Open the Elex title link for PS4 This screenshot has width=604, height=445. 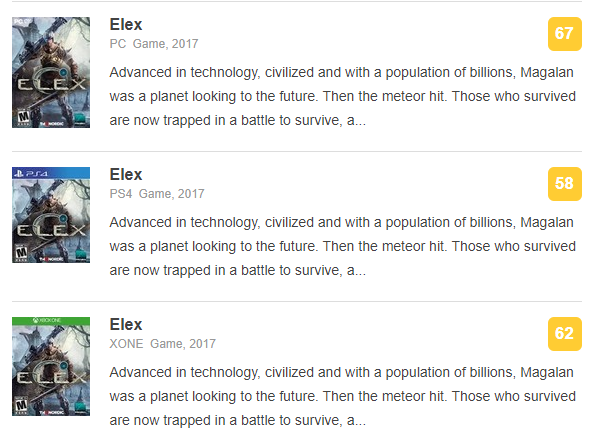(x=126, y=175)
